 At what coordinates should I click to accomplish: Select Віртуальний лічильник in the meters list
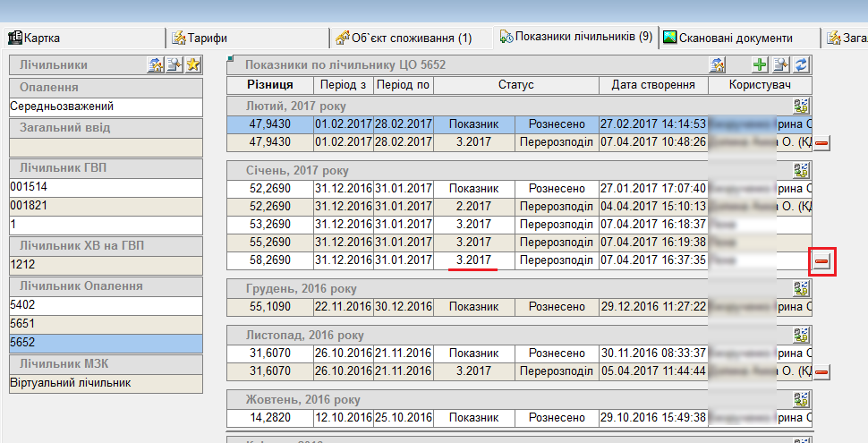pyautogui.click(x=105, y=383)
